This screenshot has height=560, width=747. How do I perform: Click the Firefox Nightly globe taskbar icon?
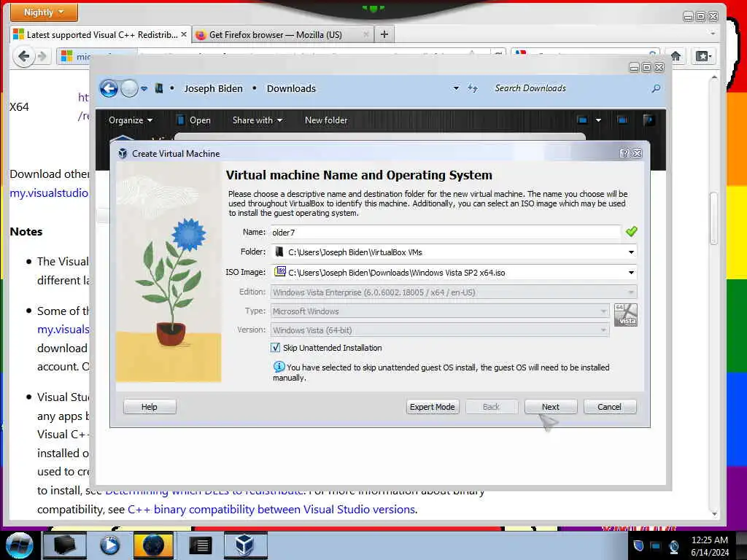[x=153, y=545]
